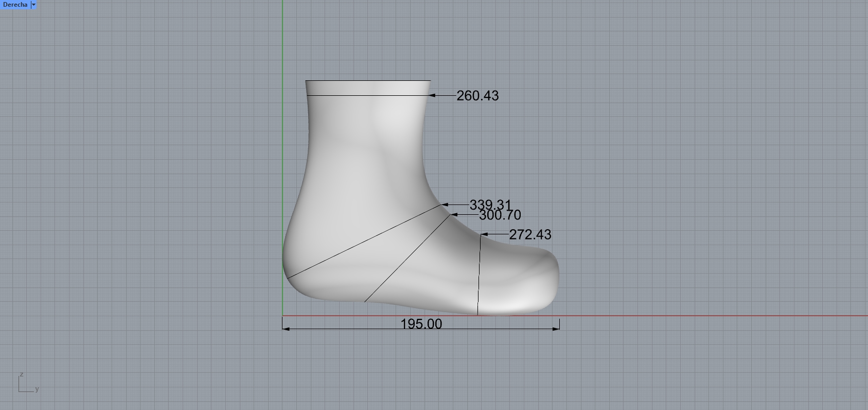Click the arrowhead of the 260.43 leader
Image resolution: width=868 pixels, height=410 pixels.
432,95
